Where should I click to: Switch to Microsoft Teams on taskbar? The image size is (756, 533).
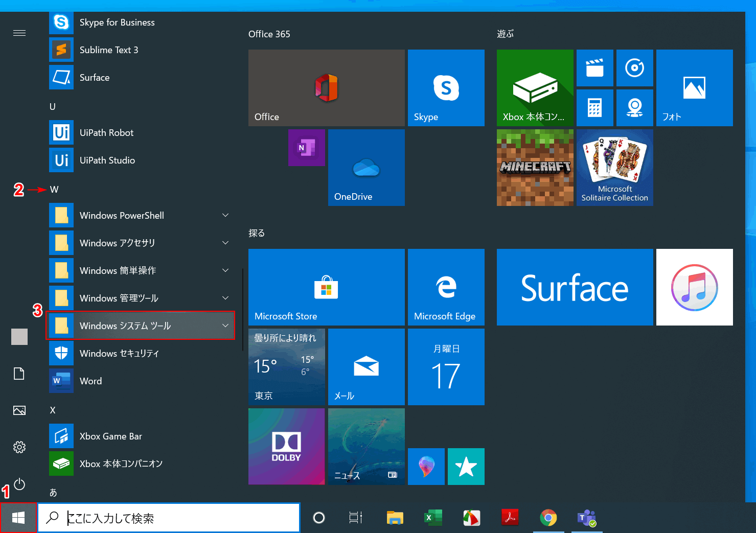click(587, 518)
